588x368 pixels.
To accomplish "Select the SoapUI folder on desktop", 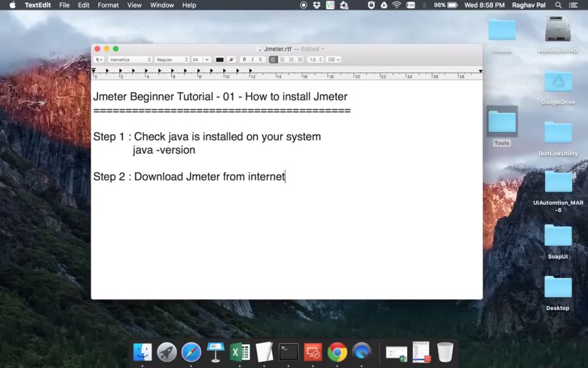I will 558,236.
